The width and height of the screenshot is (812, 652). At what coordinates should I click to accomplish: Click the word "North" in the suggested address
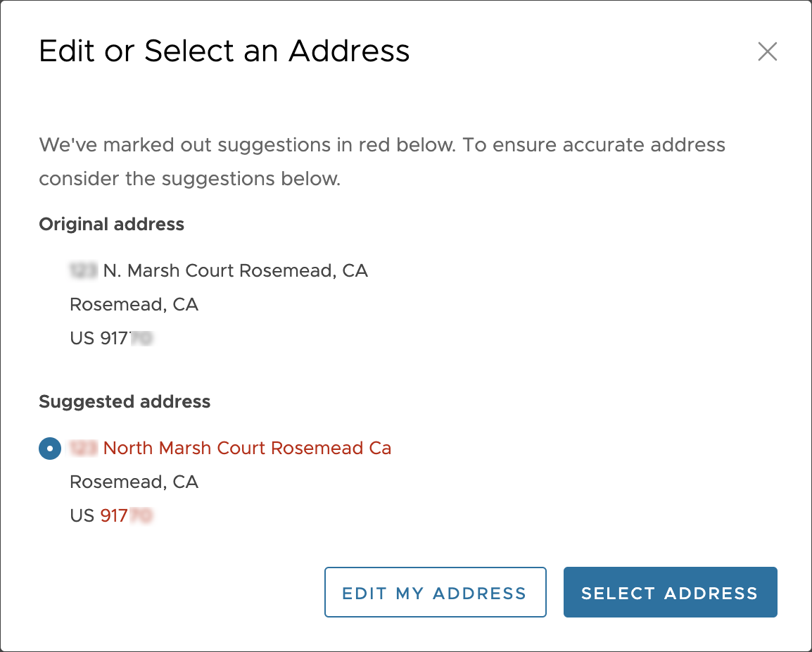(129, 449)
